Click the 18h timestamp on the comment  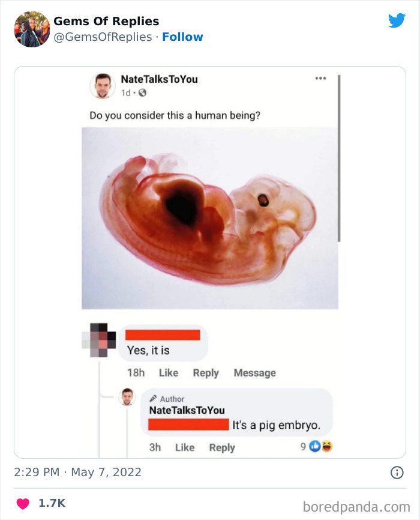[138, 372]
